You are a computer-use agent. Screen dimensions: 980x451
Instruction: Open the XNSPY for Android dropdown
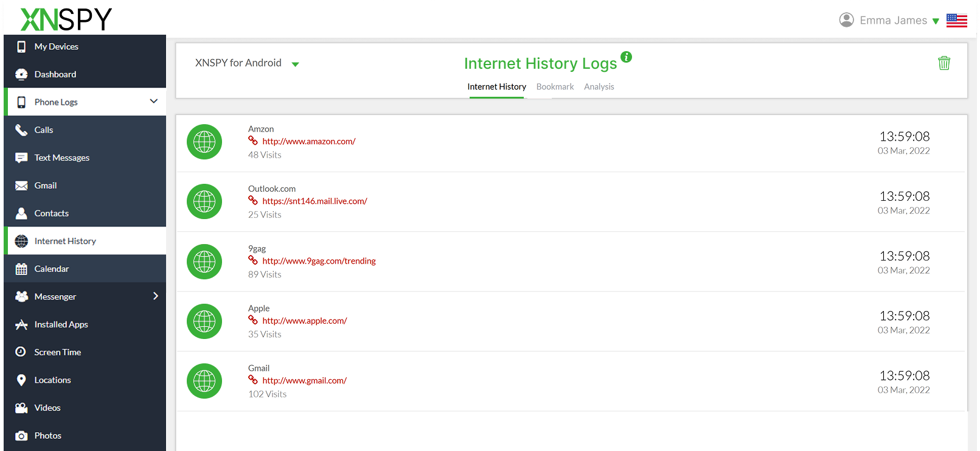point(247,63)
